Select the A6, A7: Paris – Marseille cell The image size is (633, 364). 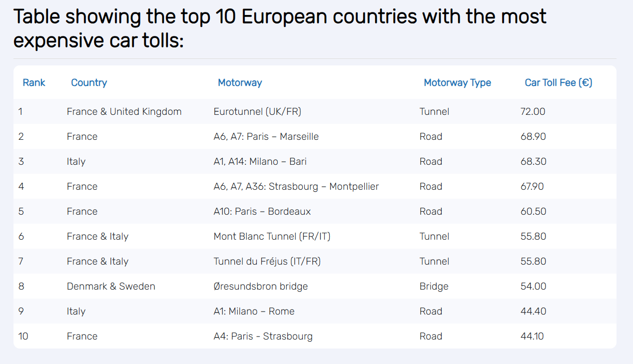click(266, 136)
